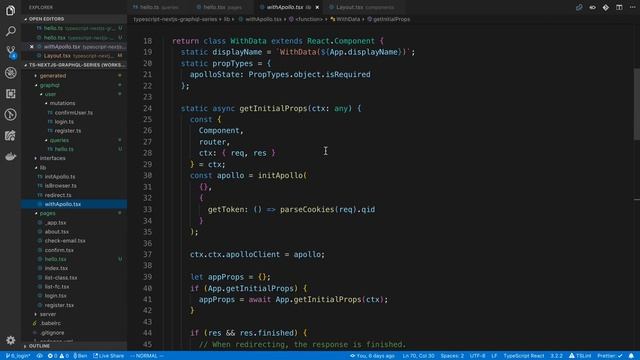Viewport: 640px width, 360px height.
Task: Click the getInitialProps breadcrumb segment
Action: (389, 19)
